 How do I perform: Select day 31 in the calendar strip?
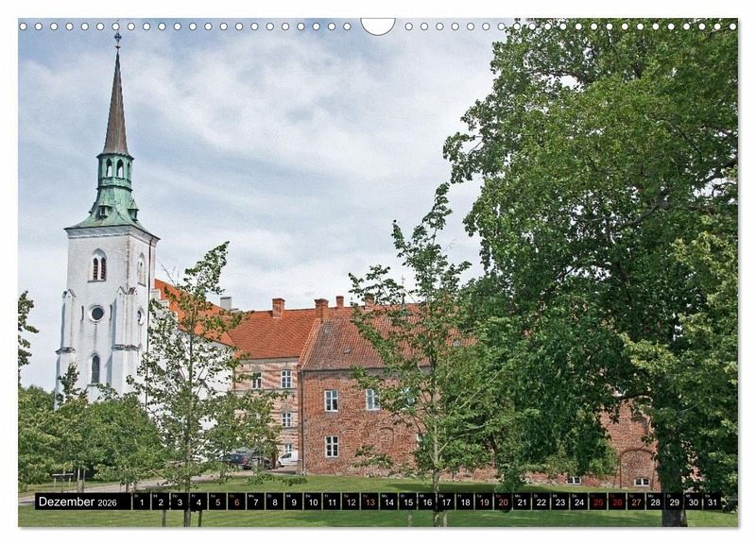[713, 502]
